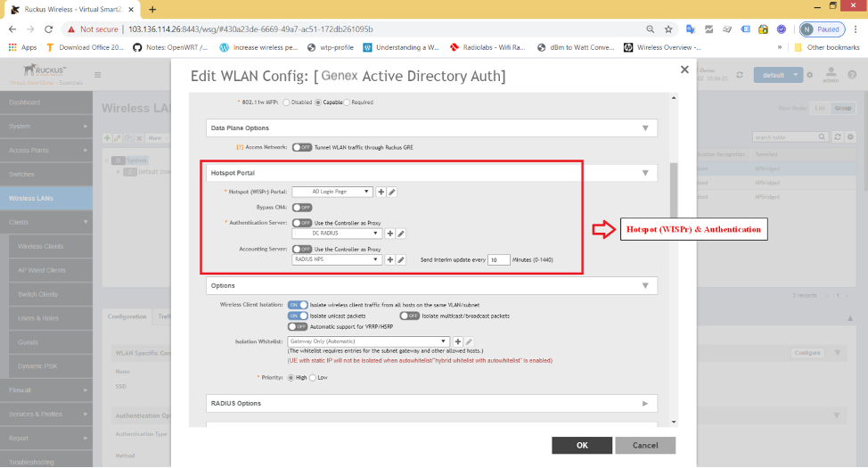Open Wireless Clients sidebar item

51,246
